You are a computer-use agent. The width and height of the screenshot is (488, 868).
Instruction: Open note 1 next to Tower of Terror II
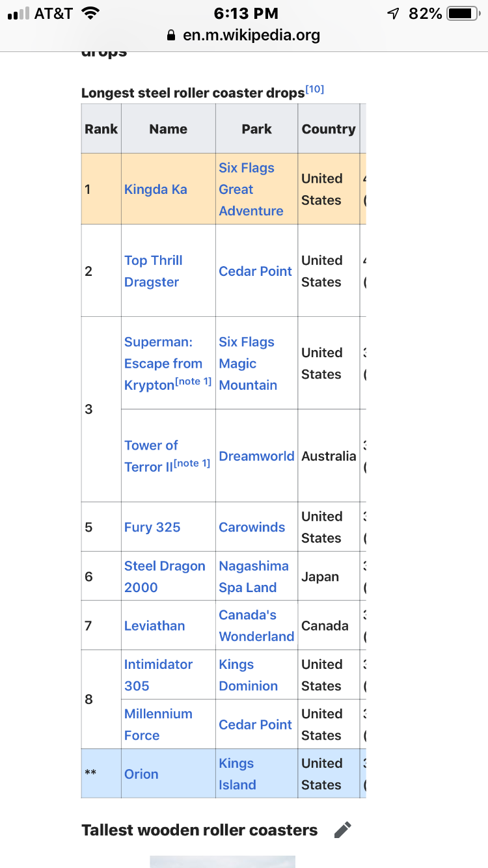192,463
